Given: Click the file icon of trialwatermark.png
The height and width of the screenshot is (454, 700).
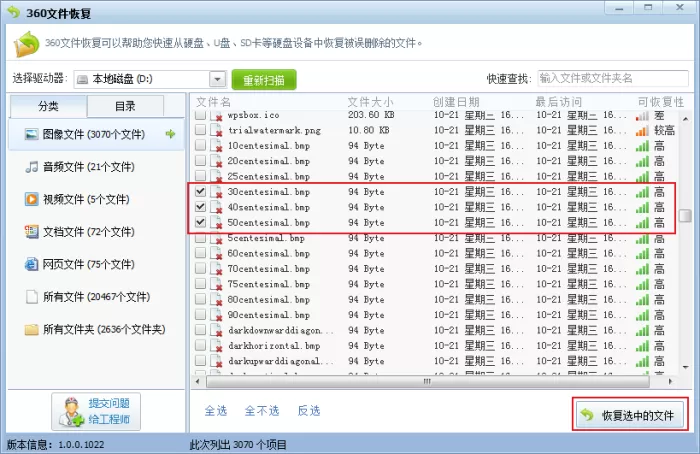Looking at the screenshot, I should click(x=216, y=130).
